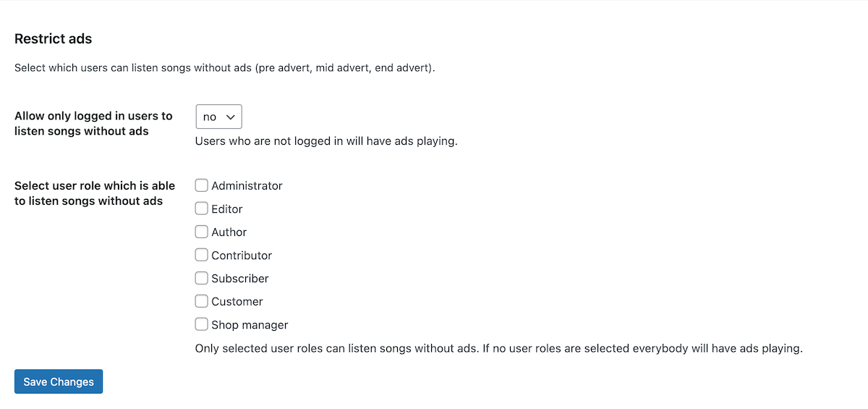Screen dimensions: 868x409
Task: Click the 'Administrator' text label
Action: point(247,186)
